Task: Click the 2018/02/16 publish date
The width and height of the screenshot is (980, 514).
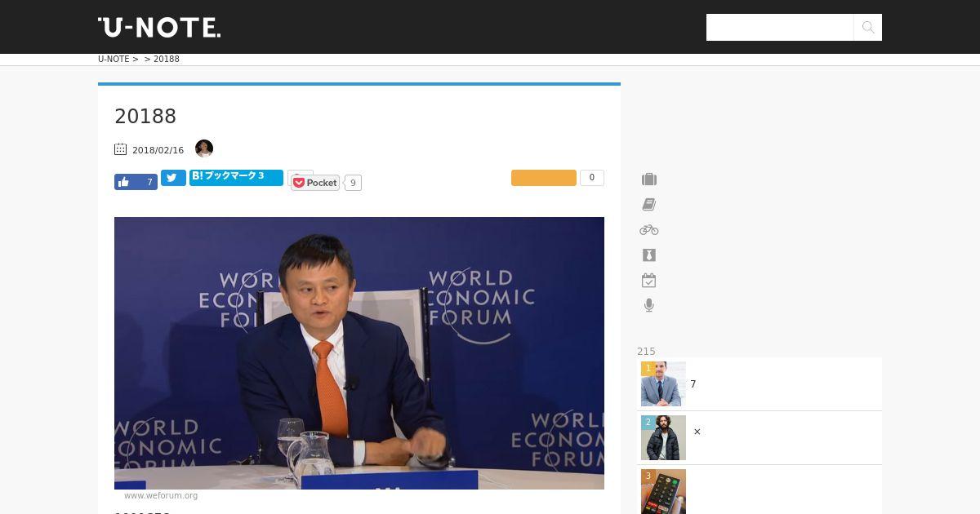Action: click(158, 150)
